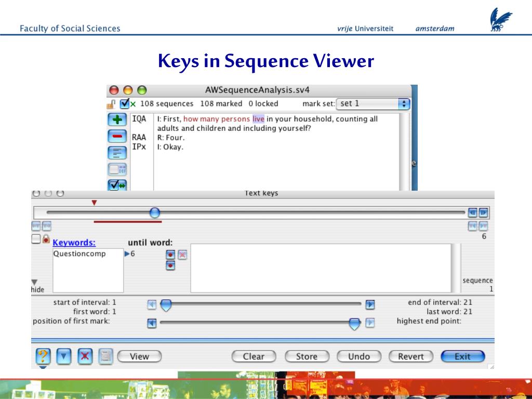
Task: Click the green plus add-sequence button
Action: (x=117, y=119)
